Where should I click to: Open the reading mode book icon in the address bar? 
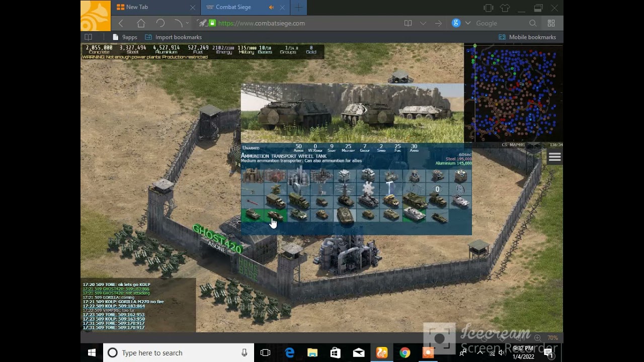click(x=408, y=23)
